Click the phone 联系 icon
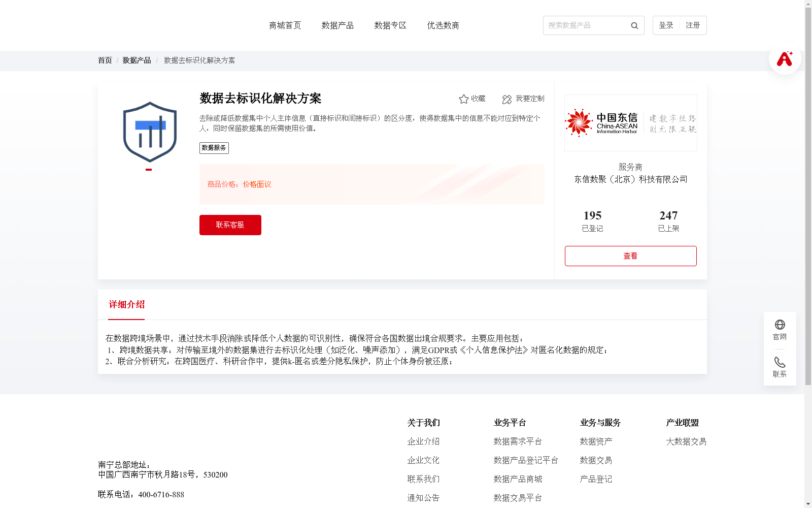The height and width of the screenshot is (508, 812). 780,362
